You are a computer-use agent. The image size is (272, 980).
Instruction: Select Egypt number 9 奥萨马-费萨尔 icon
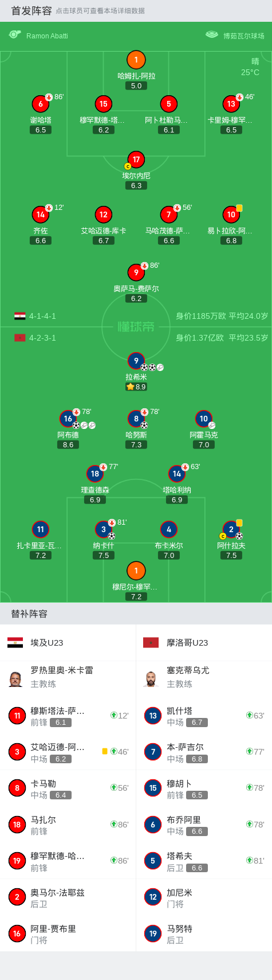click(136, 272)
